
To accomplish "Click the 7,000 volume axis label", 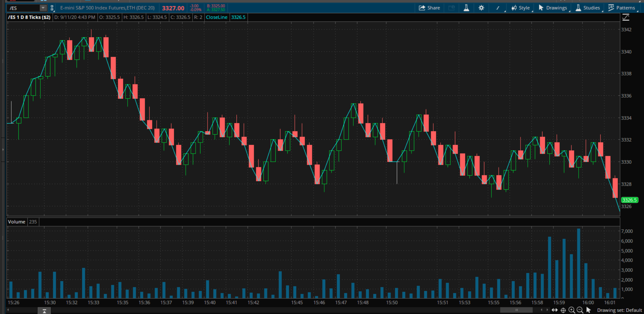I will click(627, 231).
